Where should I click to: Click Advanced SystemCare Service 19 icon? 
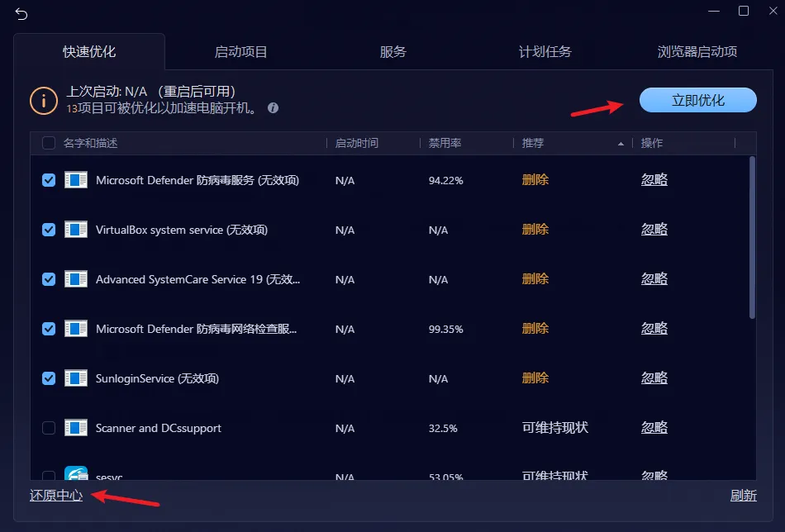click(x=76, y=279)
